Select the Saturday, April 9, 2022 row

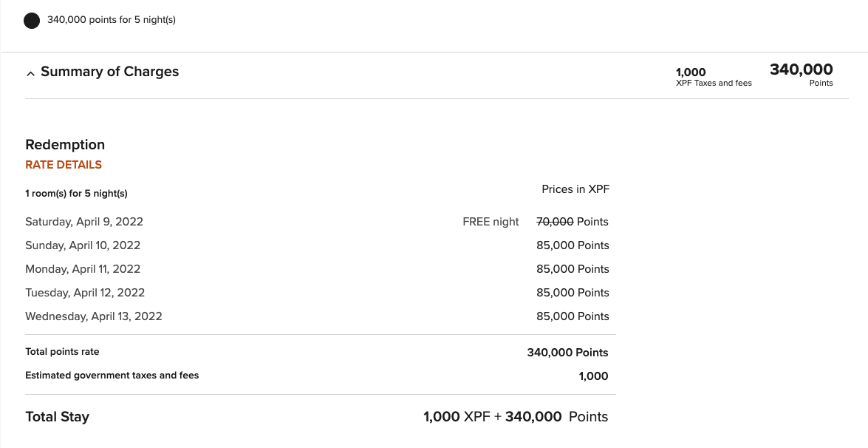click(84, 222)
